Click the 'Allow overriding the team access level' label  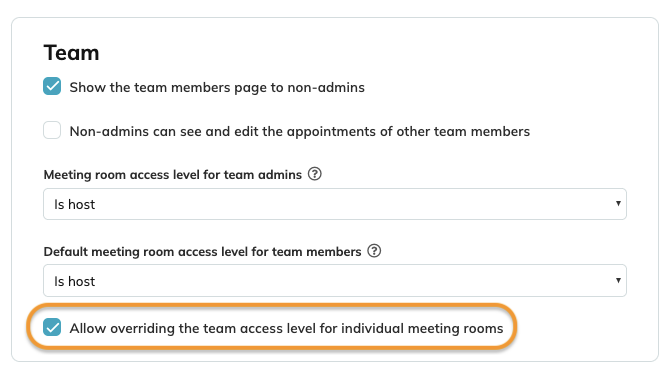point(286,328)
